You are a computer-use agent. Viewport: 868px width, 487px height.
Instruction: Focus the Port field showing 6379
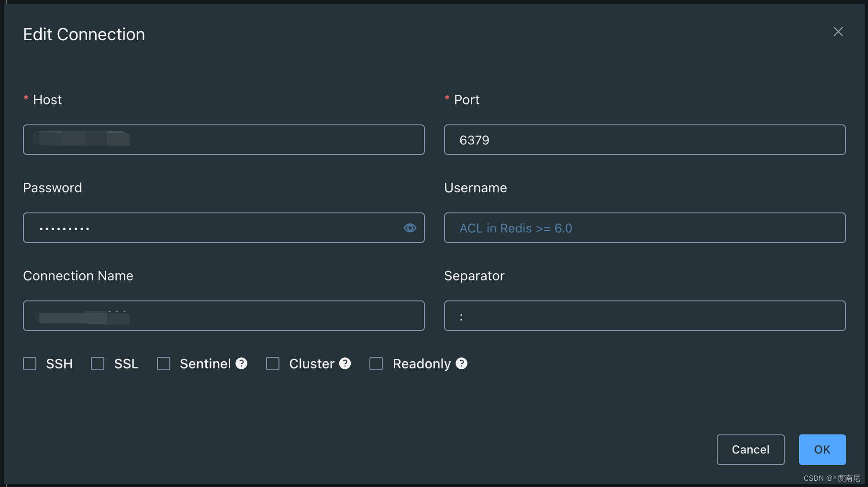[645, 140]
